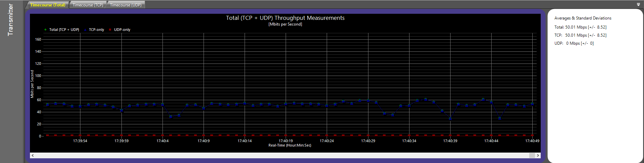
Task: Click the 17:40:9 time axis label
Action: coord(204,141)
